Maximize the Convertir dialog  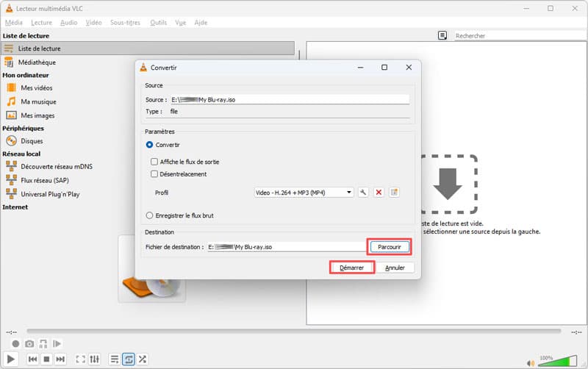click(x=384, y=67)
